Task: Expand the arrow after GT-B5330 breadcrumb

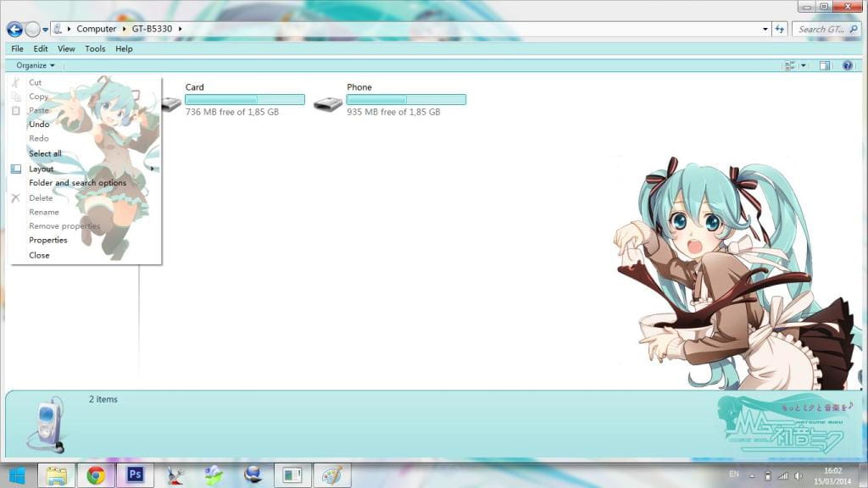Action: (x=180, y=29)
